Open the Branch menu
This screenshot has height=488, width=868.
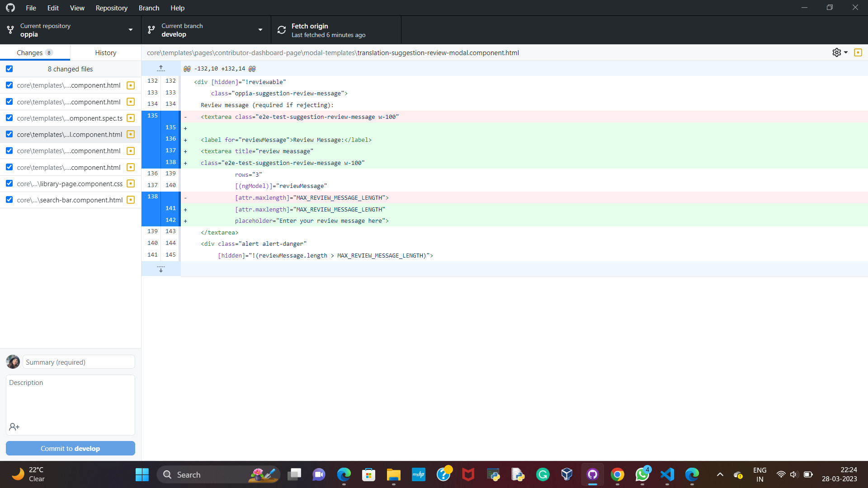click(x=149, y=8)
